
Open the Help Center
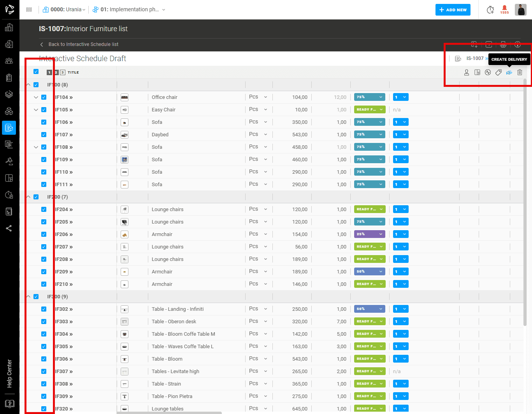(x=9, y=373)
